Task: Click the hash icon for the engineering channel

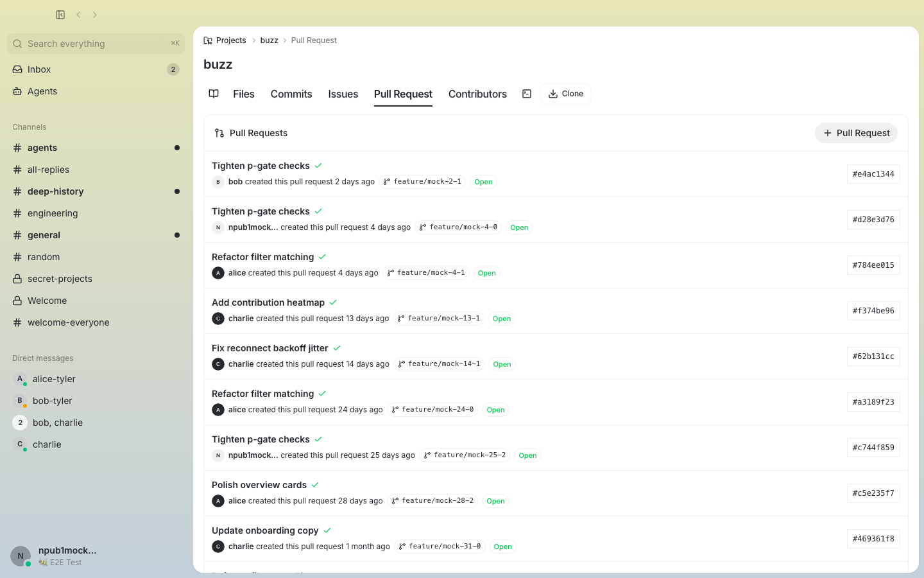Action: click(17, 213)
